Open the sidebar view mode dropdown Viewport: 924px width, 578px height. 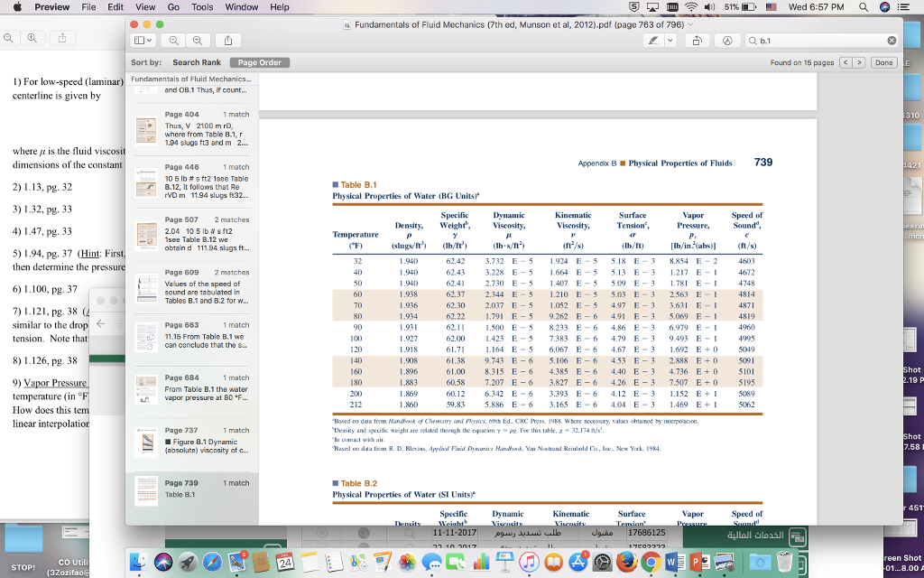(143, 41)
